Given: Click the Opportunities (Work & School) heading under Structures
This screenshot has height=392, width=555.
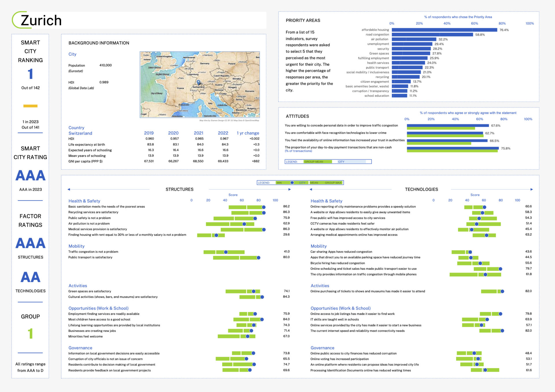Looking at the screenshot, I should point(99,308).
